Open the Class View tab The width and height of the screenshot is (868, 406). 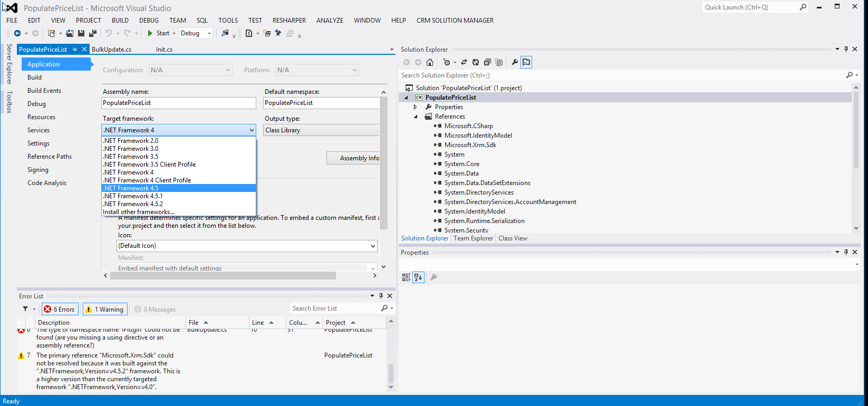click(513, 238)
